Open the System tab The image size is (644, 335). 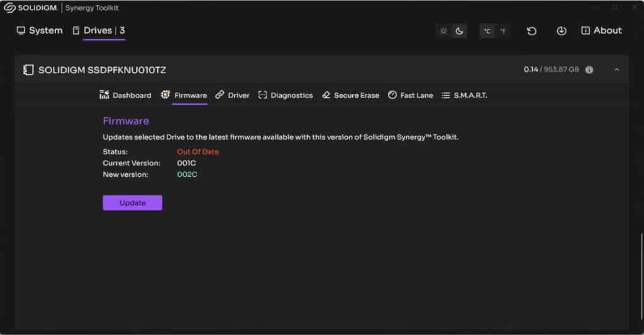pyautogui.click(x=40, y=30)
